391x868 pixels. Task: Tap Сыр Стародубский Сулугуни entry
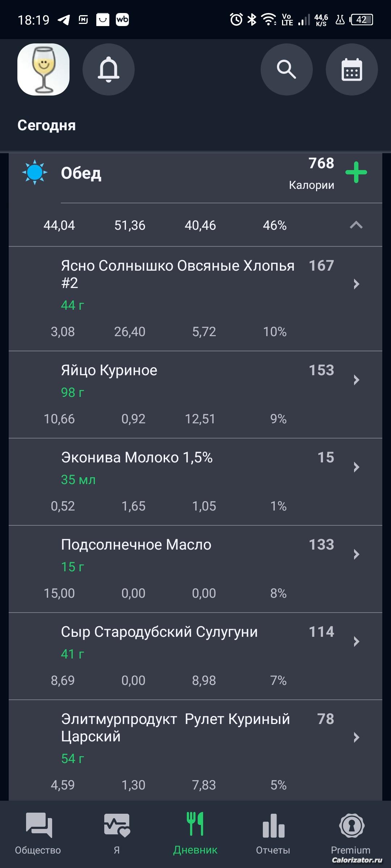click(x=159, y=632)
